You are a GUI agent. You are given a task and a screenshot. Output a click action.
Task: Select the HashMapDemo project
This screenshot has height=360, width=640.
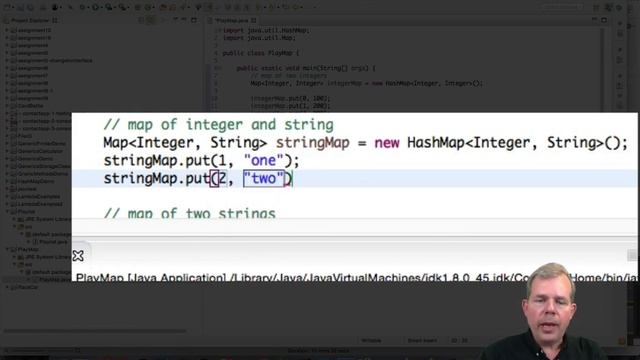tap(36, 181)
